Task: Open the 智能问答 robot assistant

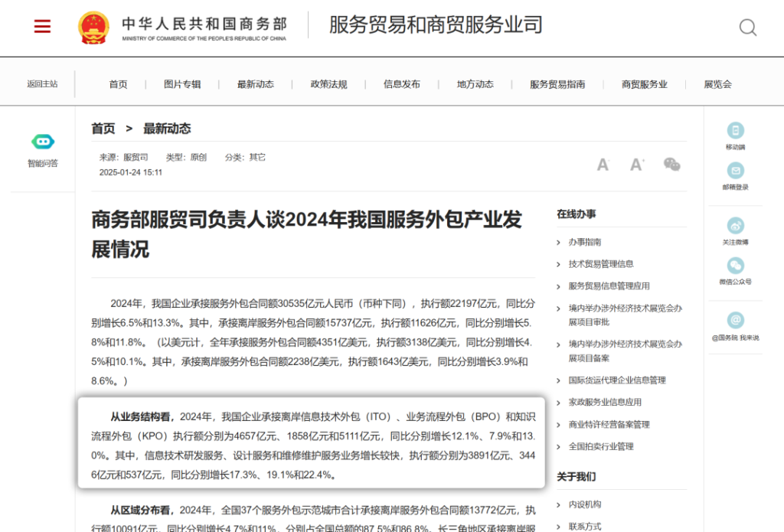Action: [x=43, y=142]
